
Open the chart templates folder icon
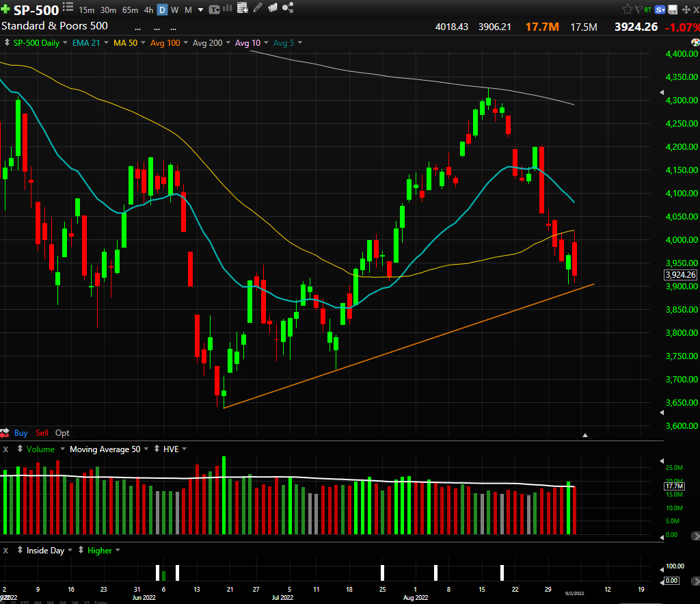point(273,8)
